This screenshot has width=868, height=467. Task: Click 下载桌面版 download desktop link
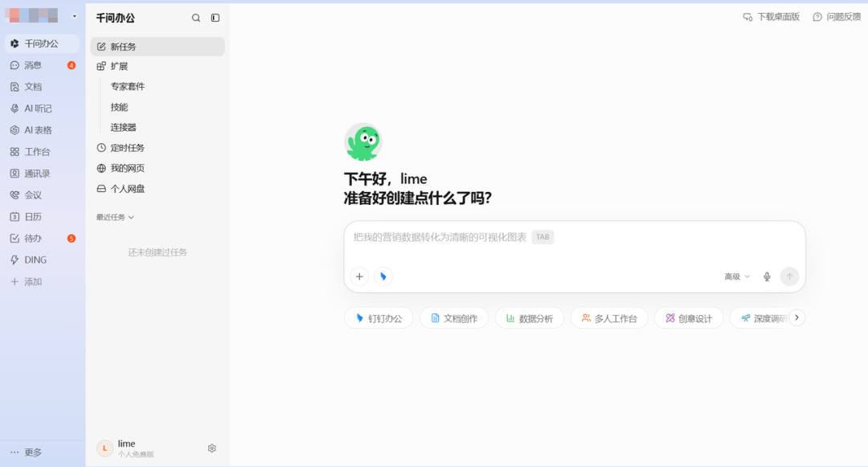tap(771, 17)
